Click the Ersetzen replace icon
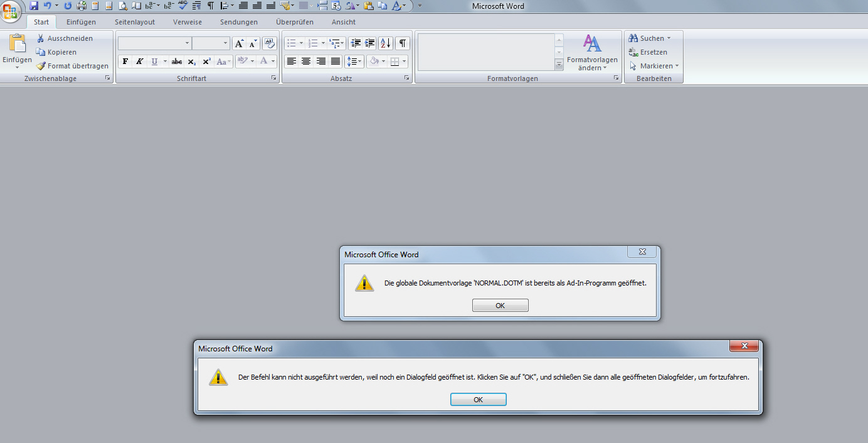 (x=633, y=52)
